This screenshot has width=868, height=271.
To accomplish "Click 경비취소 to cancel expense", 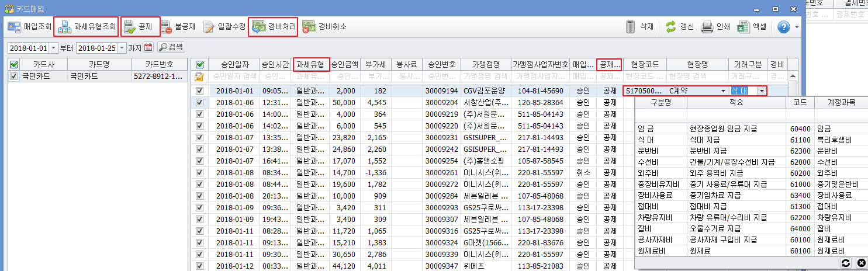I will pyautogui.click(x=324, y=27).
